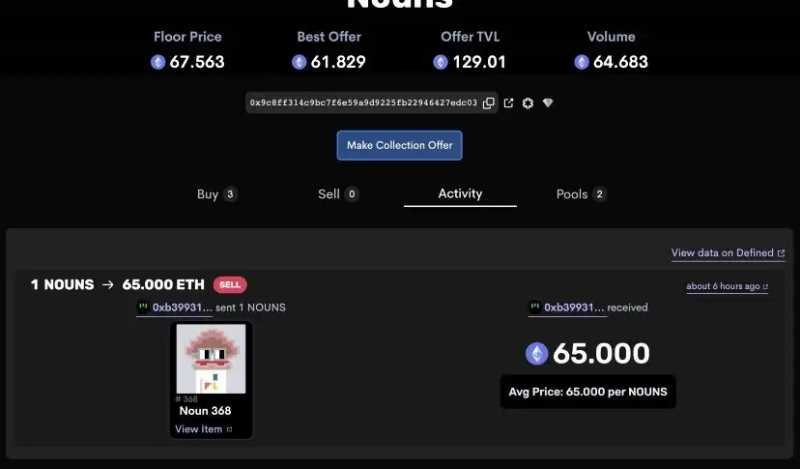Click the receiver's wallet avatar icon
This screenshot has width=800, height=469.
point(535,307)
